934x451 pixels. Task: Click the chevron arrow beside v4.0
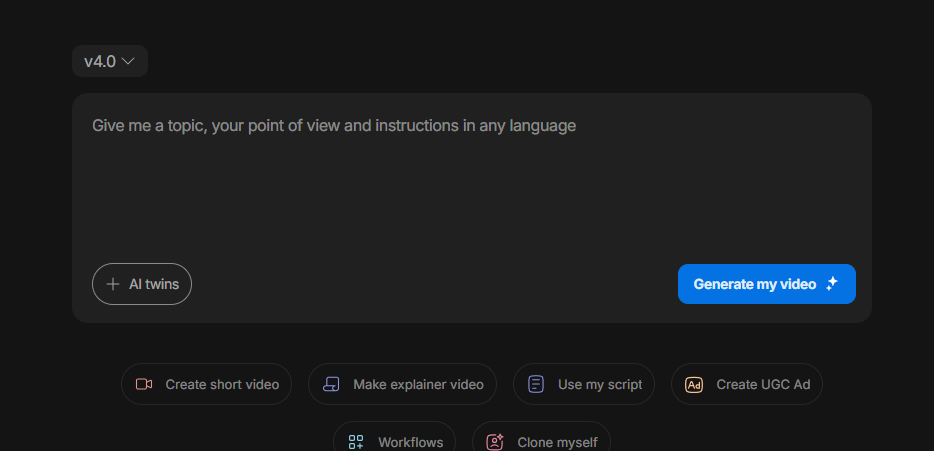pyautogui.click(x=128, y=62)
